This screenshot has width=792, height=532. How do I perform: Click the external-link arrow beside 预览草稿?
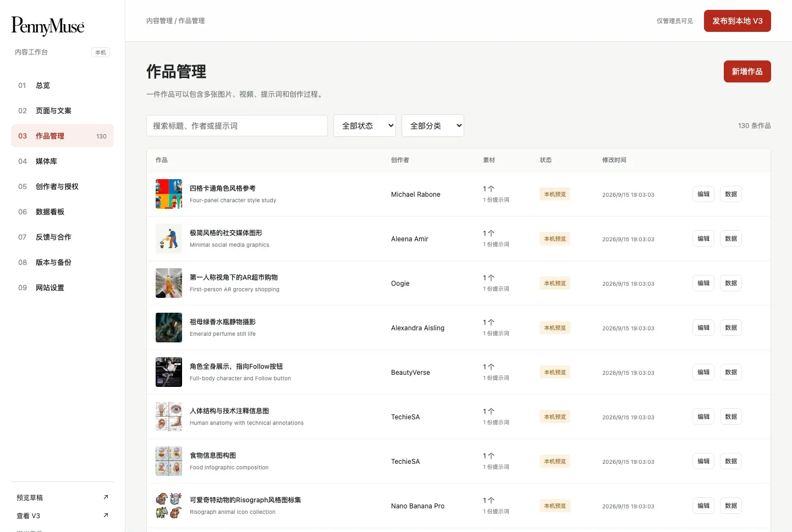(106, 497)
